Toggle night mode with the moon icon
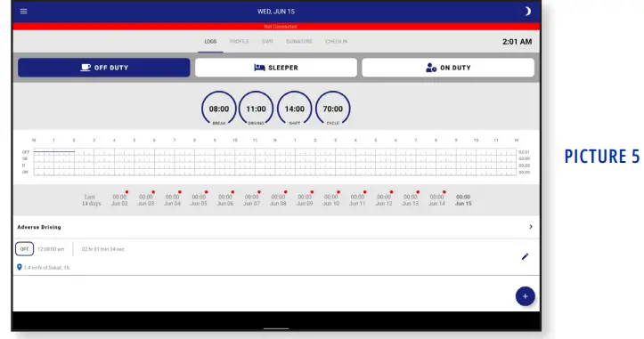 pos(527,11)
